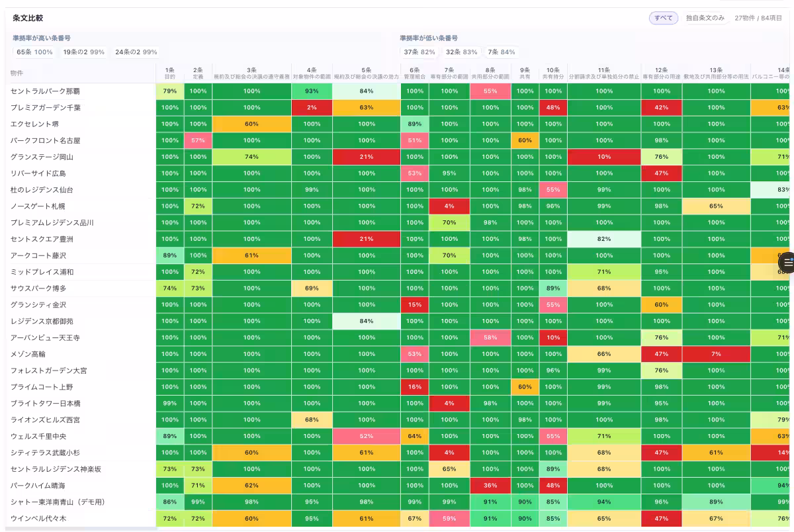Click the red 2% cell for プレミアガーデン千葉

click(x=312, y=107)
